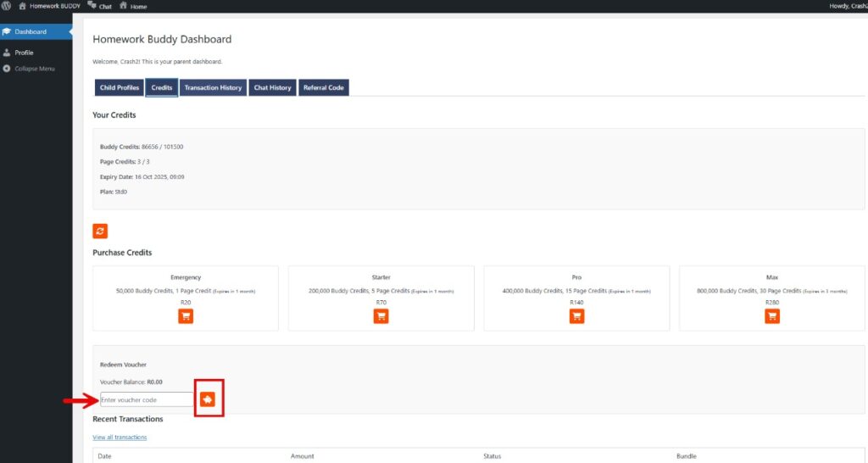Image resolution: width=868 pixels, height=463 pixels.
Task: Collapse the sidebar menu
Action: [x=34, y=69]
